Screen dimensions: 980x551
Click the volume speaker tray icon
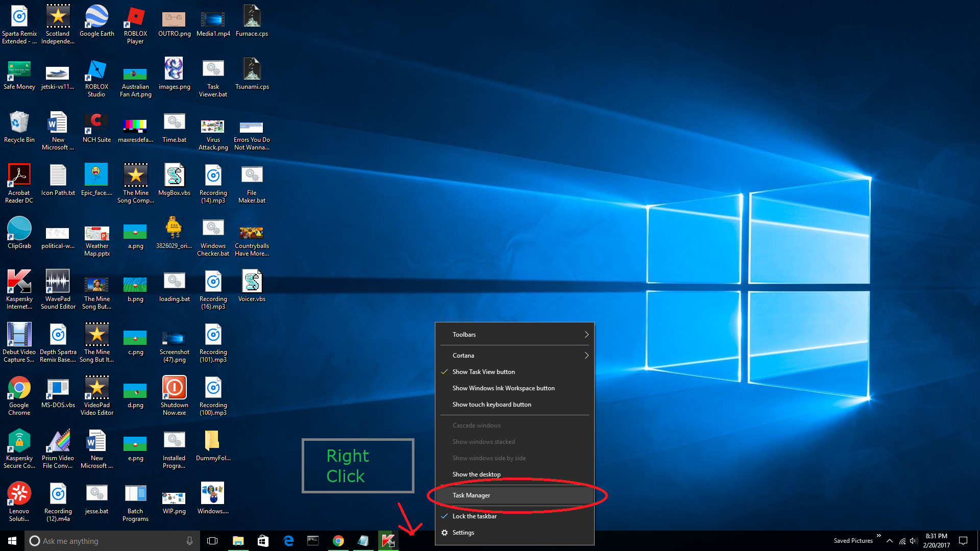tap(914, 541)
